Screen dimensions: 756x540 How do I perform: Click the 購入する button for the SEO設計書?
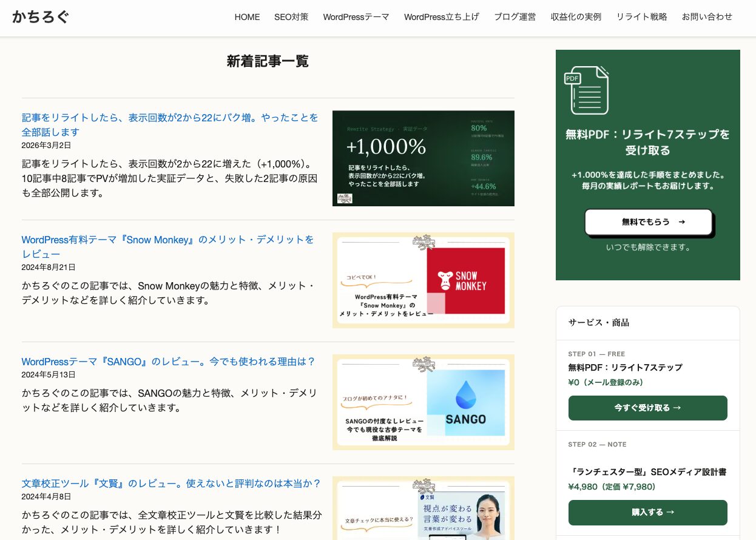[x=647, y=512]
